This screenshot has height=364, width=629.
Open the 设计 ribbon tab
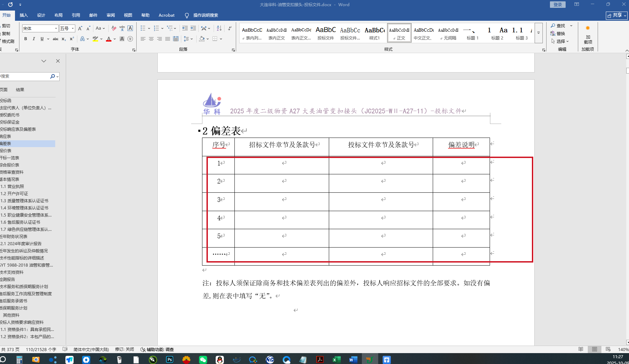click(41, 15)
